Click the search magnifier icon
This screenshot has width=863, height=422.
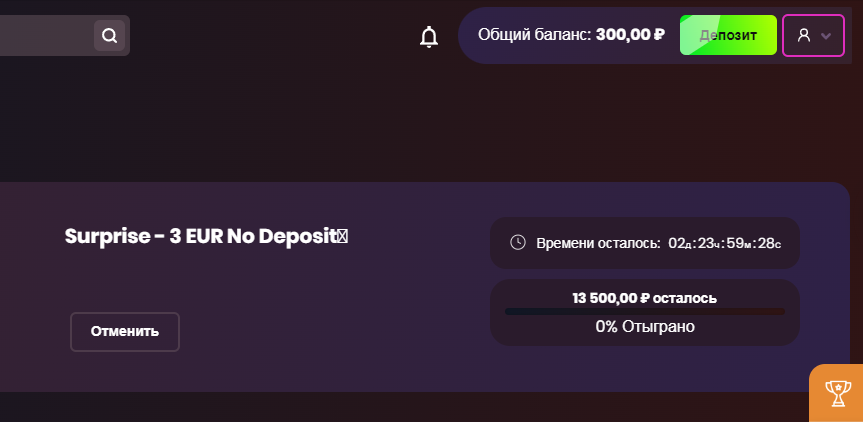coord(109,36)
